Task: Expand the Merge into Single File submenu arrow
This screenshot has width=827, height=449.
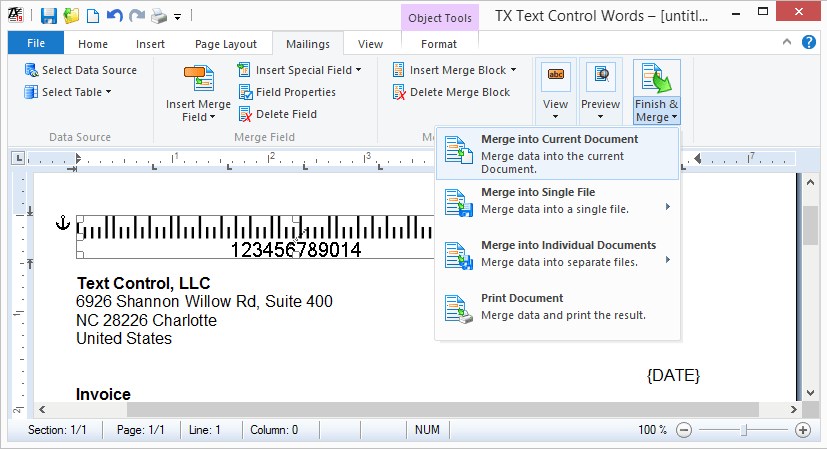Action: point(668,206)
